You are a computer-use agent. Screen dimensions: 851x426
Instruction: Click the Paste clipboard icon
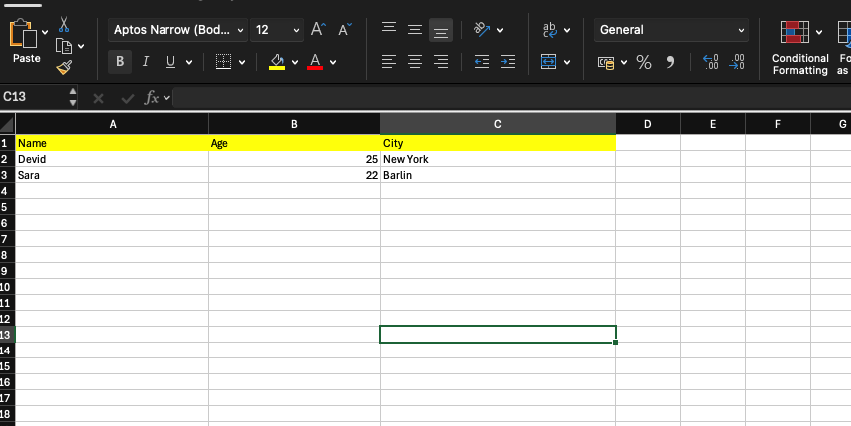click(26, 38)
